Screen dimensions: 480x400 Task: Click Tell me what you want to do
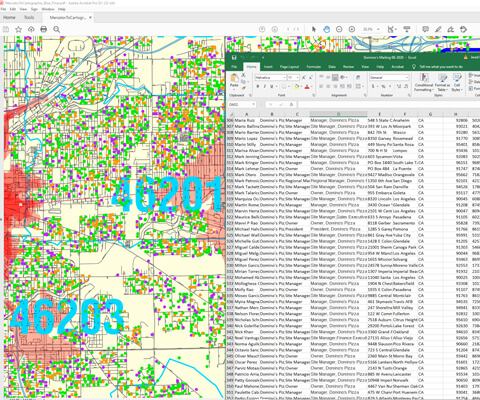pos(441,67)
